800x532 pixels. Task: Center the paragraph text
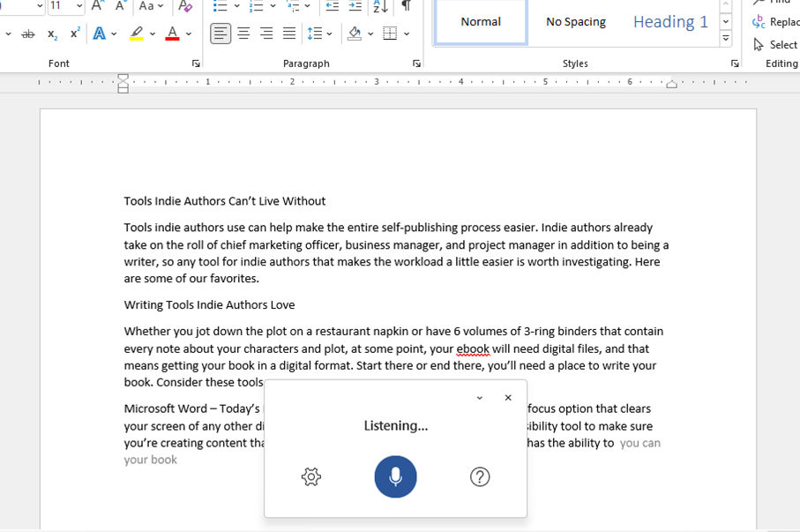(x=243, y=34)
